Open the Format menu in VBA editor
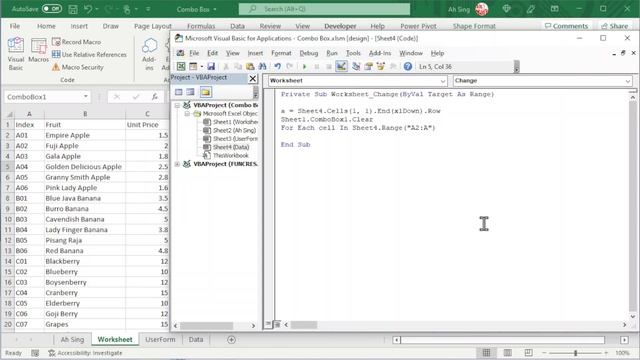This screenshot has height=360, width=640. point(281,53)
